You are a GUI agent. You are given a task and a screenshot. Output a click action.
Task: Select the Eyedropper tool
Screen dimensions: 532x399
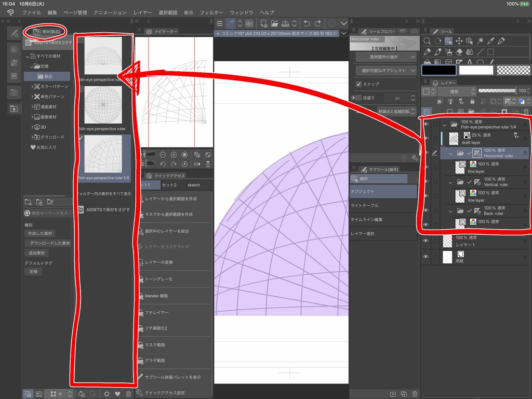pos(491,40)
